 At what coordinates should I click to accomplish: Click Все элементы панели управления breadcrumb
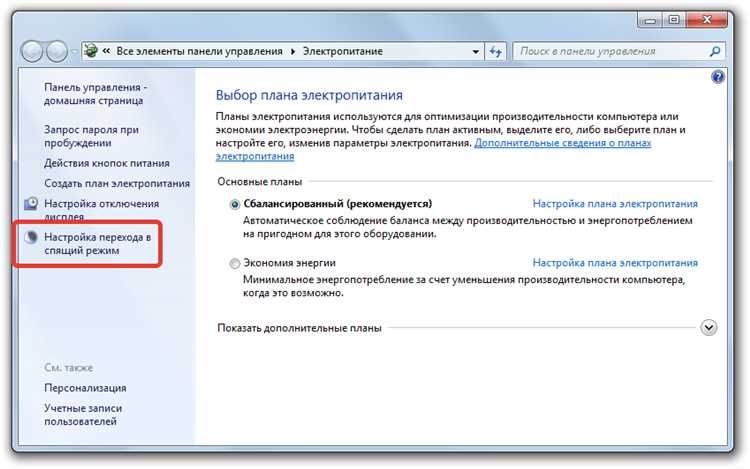click(199, 51)
